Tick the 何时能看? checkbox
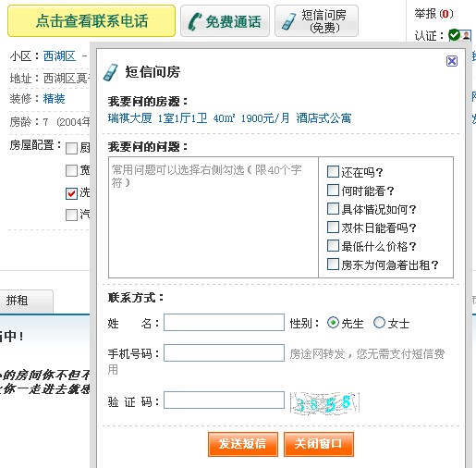The image size is (476, 468). click(333, 191)
